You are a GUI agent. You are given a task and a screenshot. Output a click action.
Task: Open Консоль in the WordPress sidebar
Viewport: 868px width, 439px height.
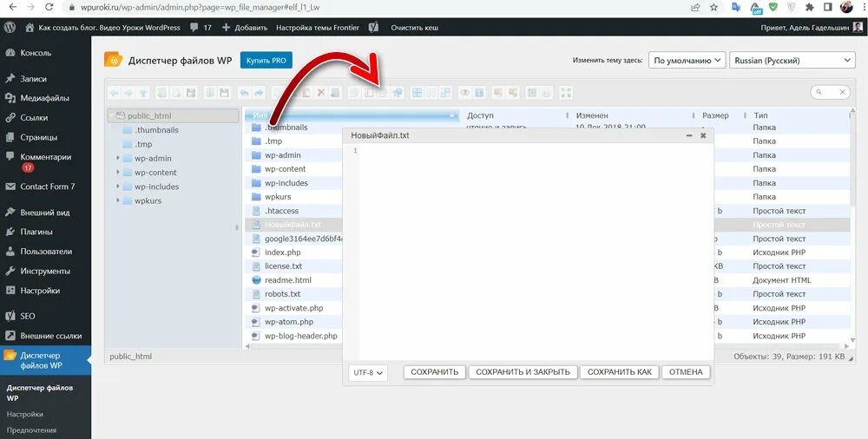(x=36, y=53)
